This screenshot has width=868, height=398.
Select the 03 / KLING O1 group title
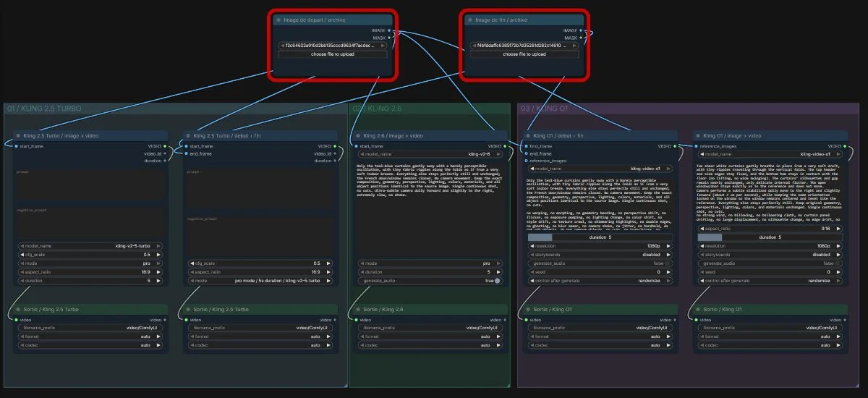(x=546, y=109)
